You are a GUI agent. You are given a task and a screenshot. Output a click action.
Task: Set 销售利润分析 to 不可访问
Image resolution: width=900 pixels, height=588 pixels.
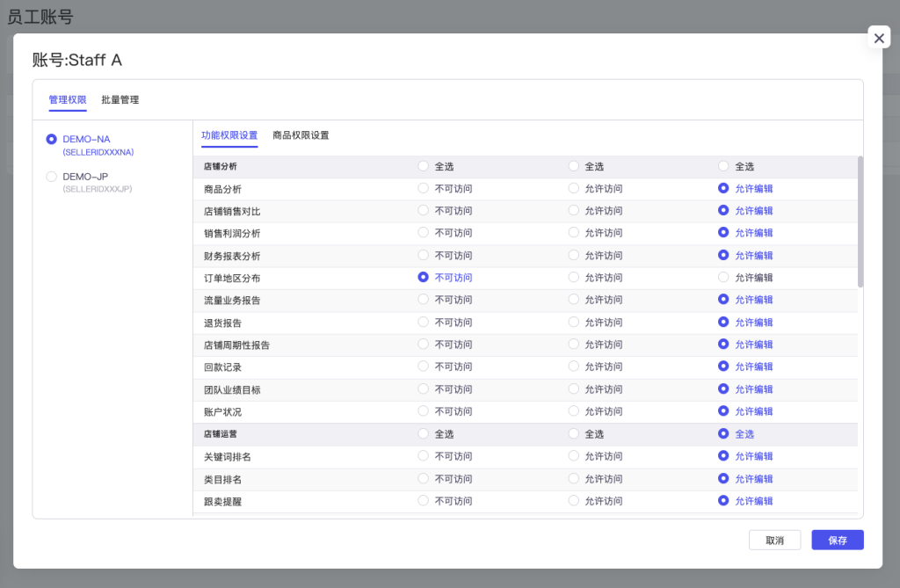(x=423, y=233)
